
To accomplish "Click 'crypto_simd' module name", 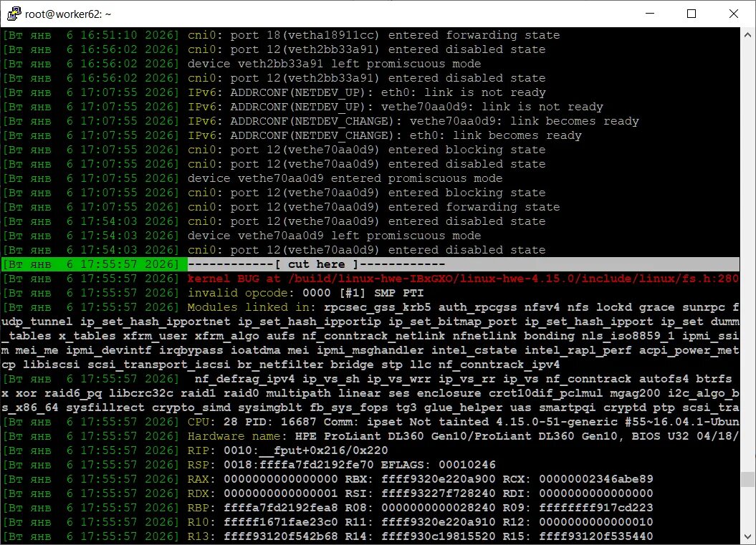I will [191, 407].
